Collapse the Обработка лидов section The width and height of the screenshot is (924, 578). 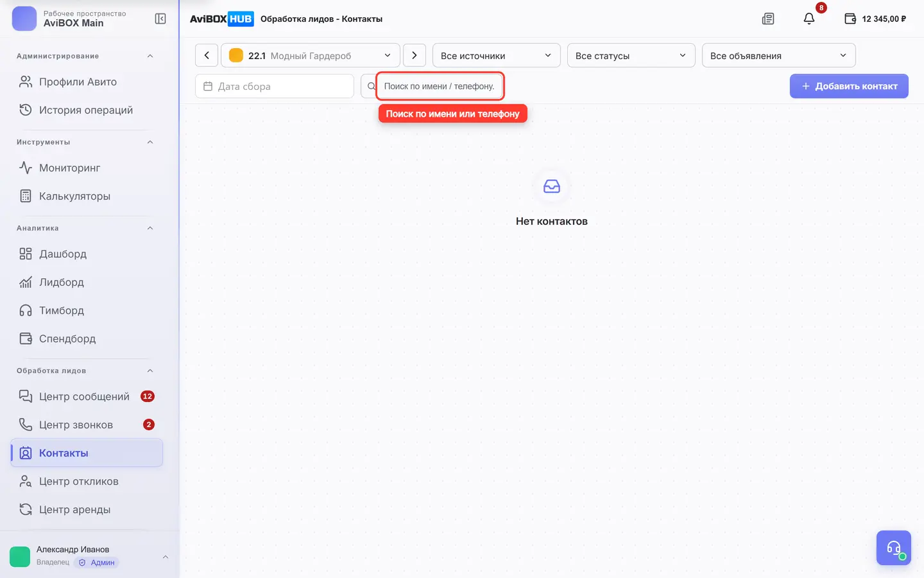point(150,371)
